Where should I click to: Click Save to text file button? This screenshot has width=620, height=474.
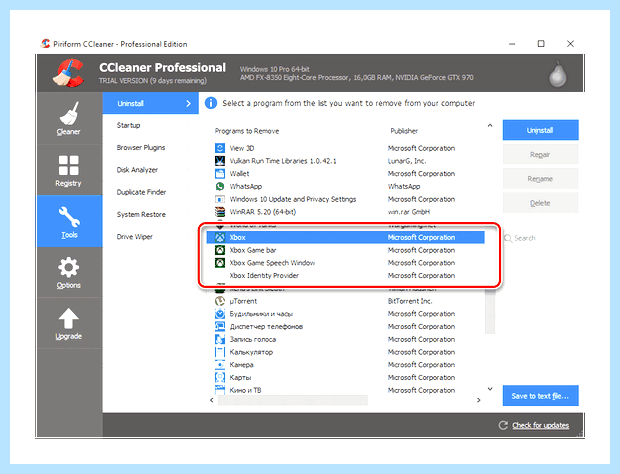coord(541,396)
